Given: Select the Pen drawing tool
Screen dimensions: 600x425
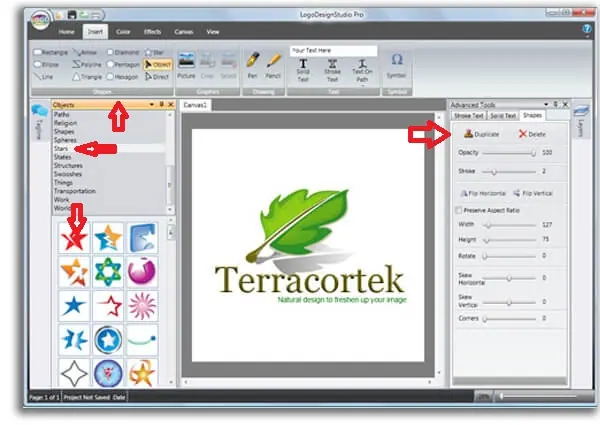Looking at the screenshot, I should coord(253,65).
